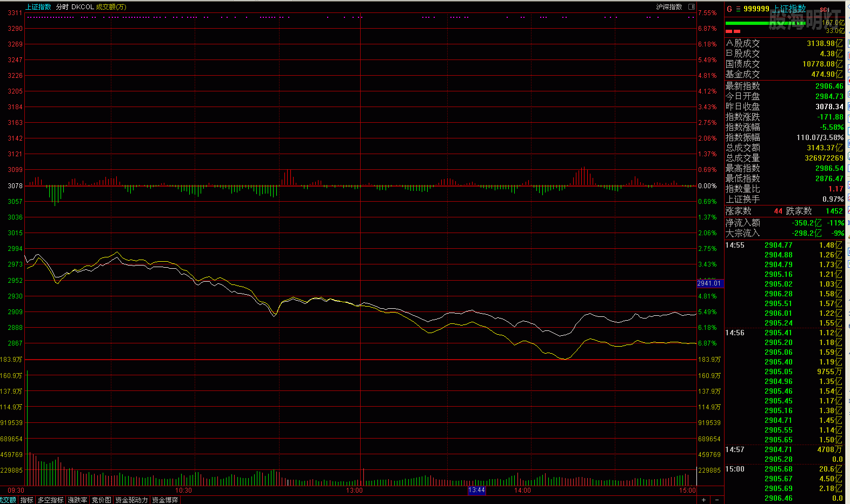Click the 14:57 tick timestamp
This screenshot has height=504, width=850.
(735, 449)
